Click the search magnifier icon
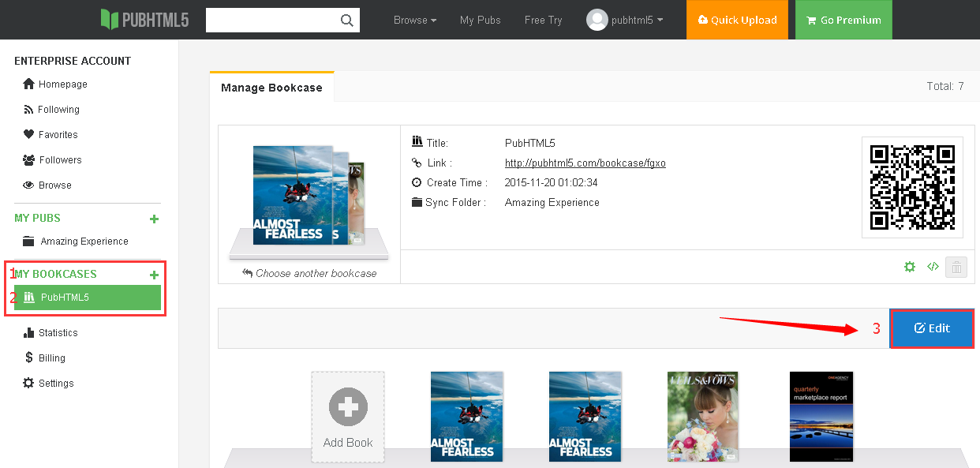 pos(347,21)
